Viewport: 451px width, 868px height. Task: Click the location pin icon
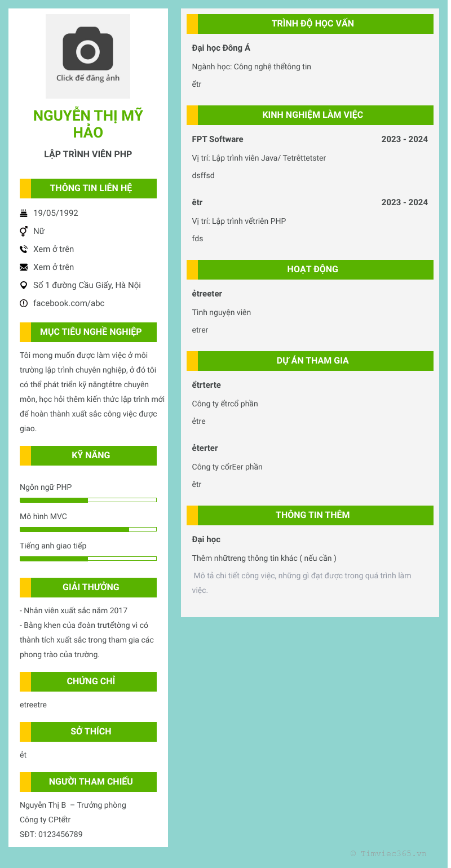click(x=24, y=285)
